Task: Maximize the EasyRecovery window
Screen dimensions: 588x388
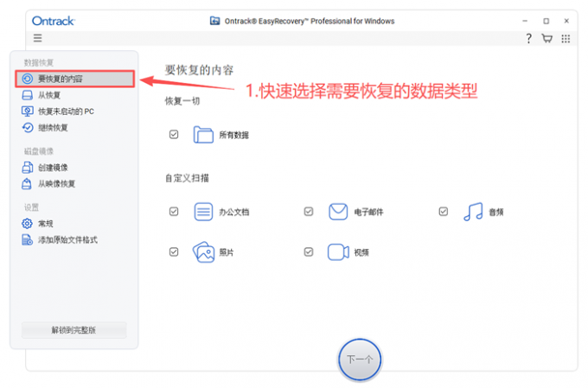Action: point(546,21)
